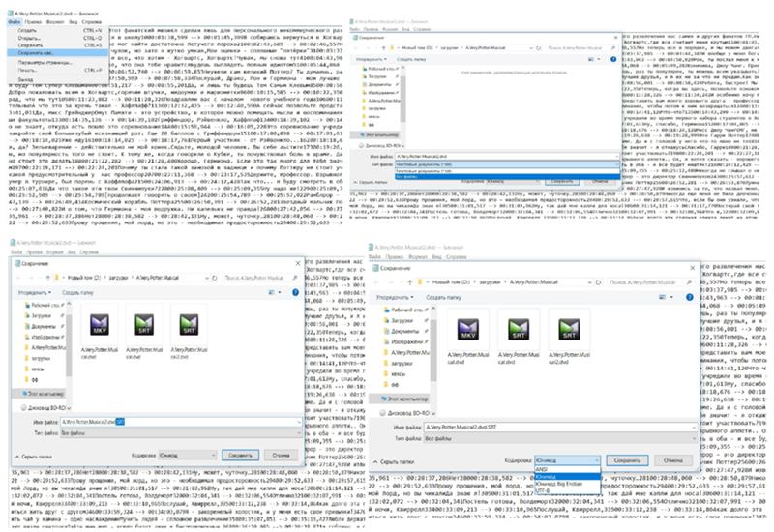
Task: Click up-folder arrow in dialog with encoding list open
Action: [409, 282]
